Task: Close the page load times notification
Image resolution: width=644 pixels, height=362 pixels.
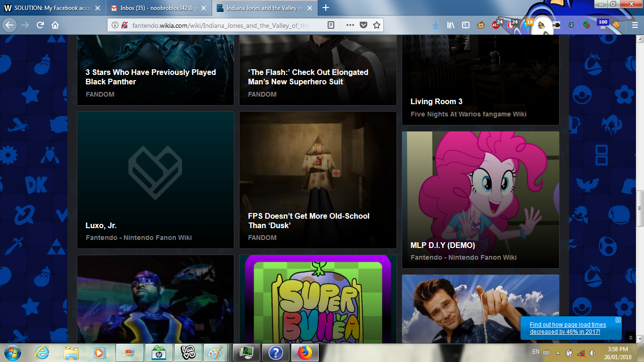Action: click(618, 320)
